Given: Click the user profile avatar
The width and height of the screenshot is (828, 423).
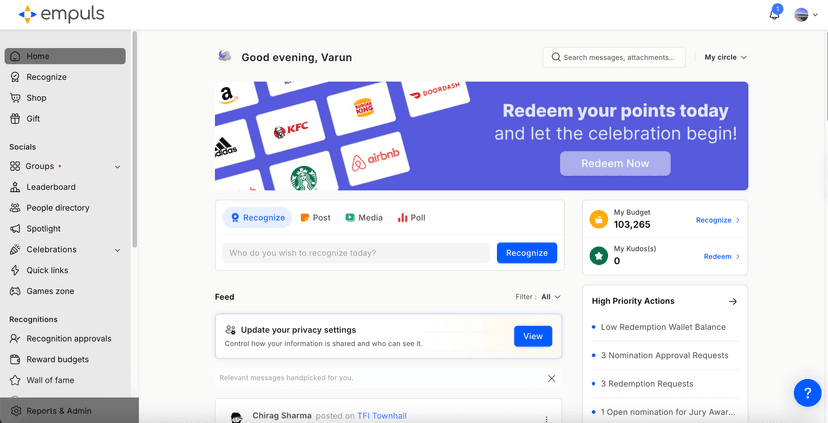Looking at the screenshot, I should 801,14.
